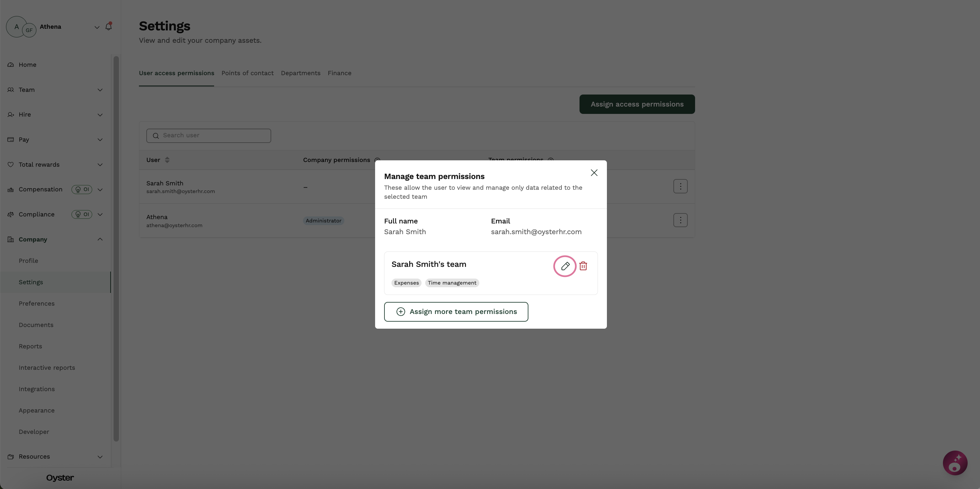Image resolution: width=980 pixels, height=489 pixels.
Task: Select Settings in the sidebar
Action: click(x=55, y=282)
